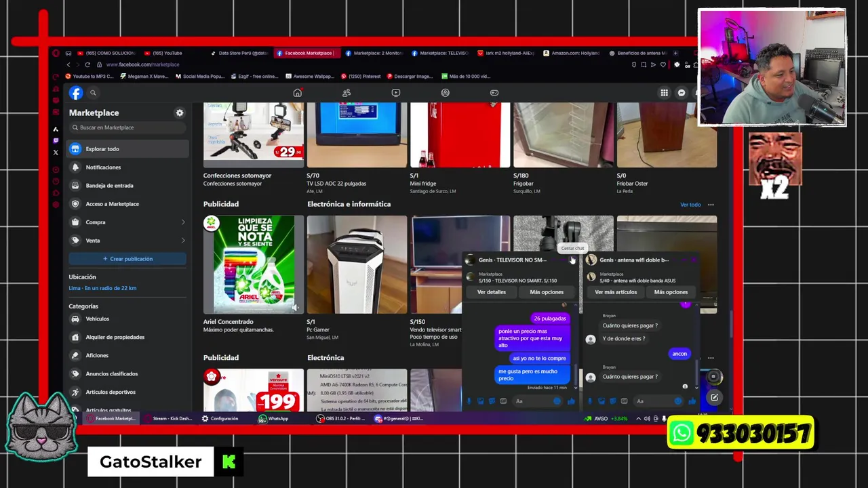Screen dimensions: 868x488
Task: Open Alquiler de propiedades category
Action: tap(128, 337)
